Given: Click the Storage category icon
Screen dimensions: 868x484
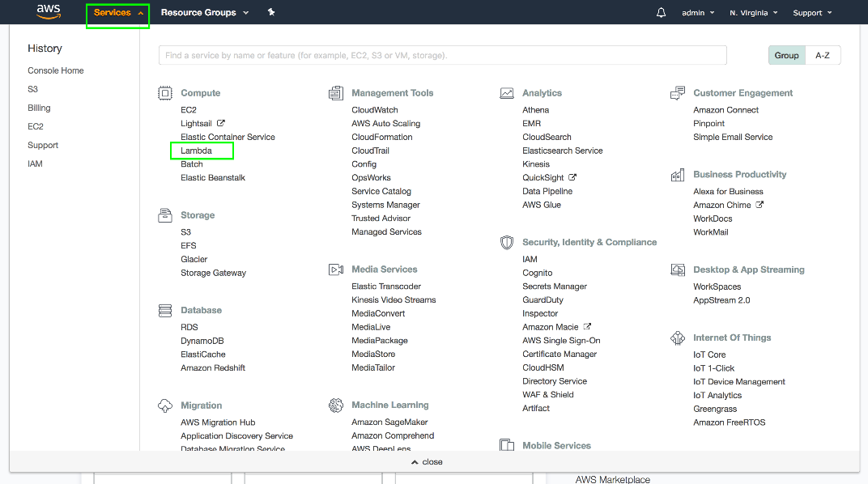Looking at the screenshot, I should pos(165,215).
